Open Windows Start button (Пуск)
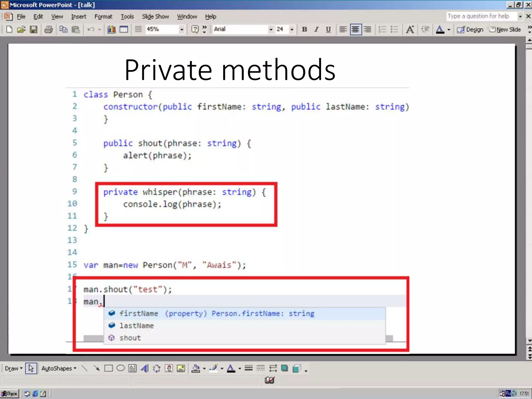532x399 pixels. [9, 394]
